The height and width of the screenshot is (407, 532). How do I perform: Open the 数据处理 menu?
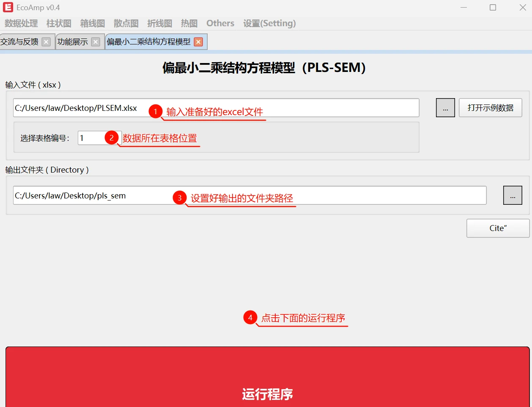click(x=21, y=23)
